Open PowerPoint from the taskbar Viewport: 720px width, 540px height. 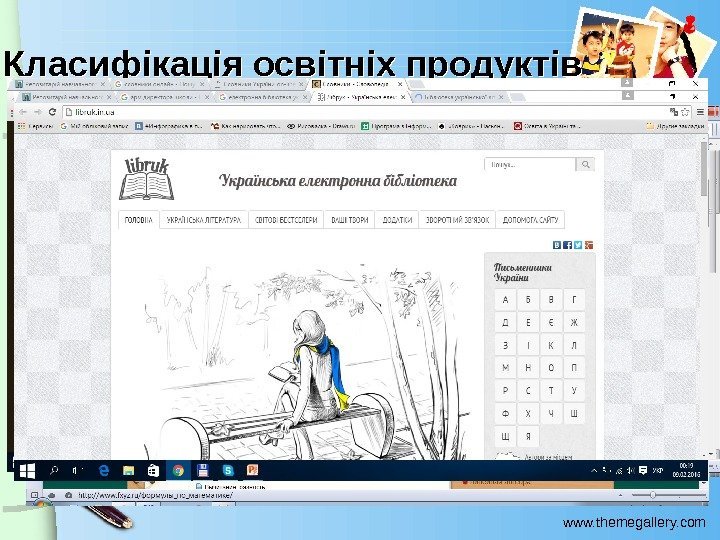[252, 470]
